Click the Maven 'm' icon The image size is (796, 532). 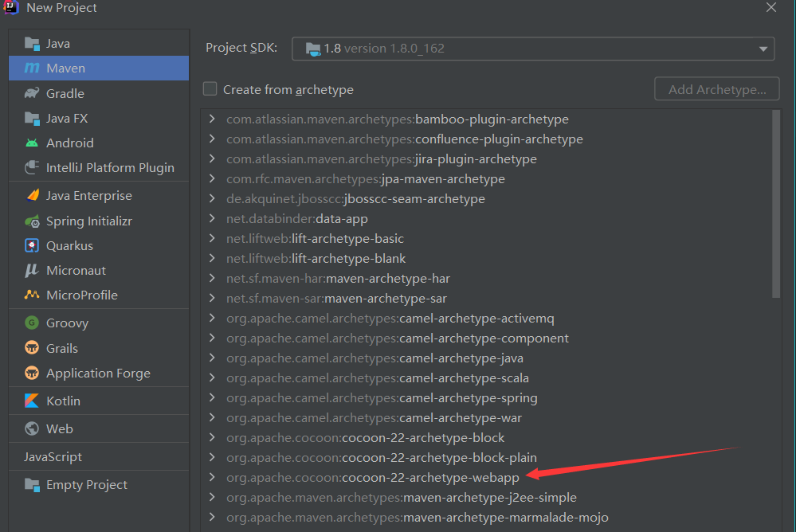pyautogui.click(x=32, y=68)
